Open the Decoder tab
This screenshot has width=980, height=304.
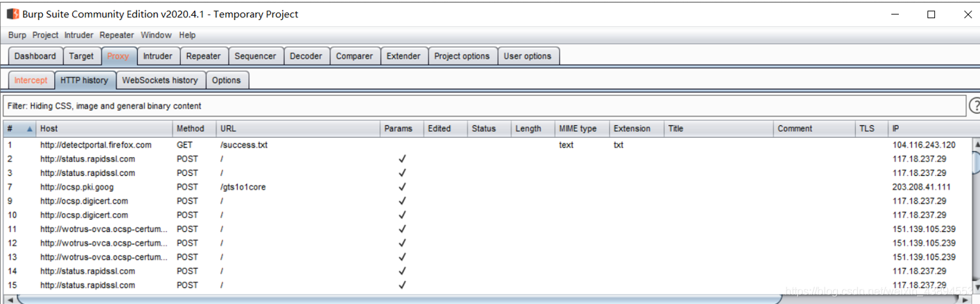pos(306,56)
